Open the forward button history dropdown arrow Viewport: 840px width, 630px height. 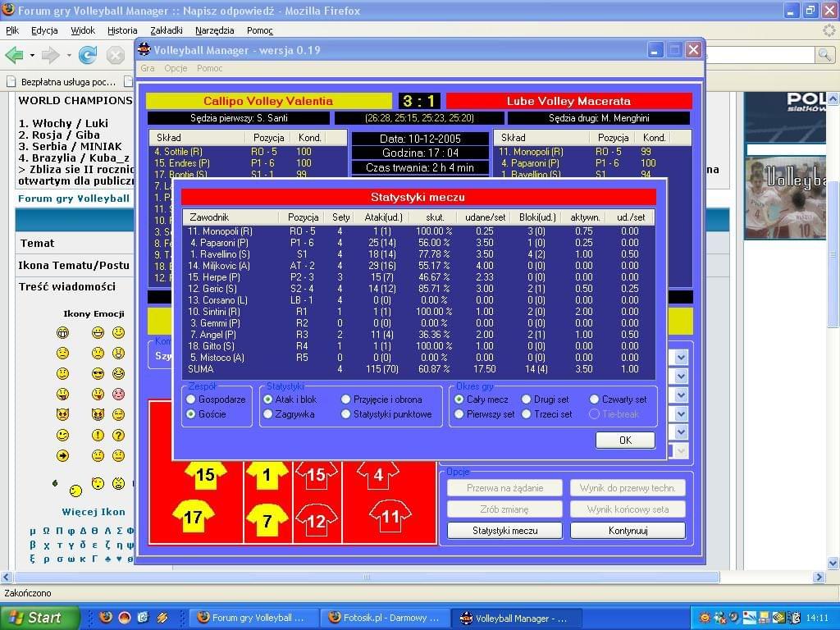pyautogui.click(x=68, y=56)
